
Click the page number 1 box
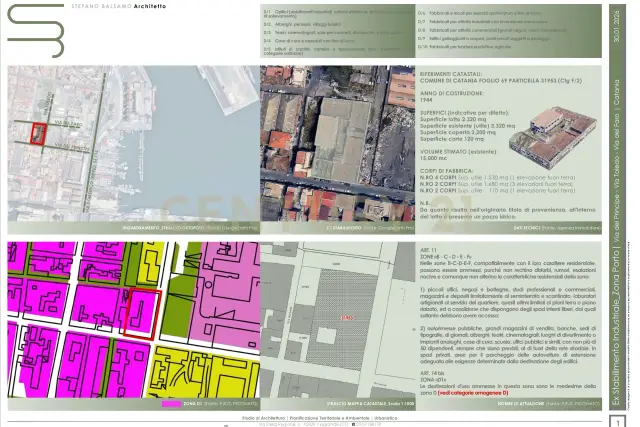coord(618,421)
